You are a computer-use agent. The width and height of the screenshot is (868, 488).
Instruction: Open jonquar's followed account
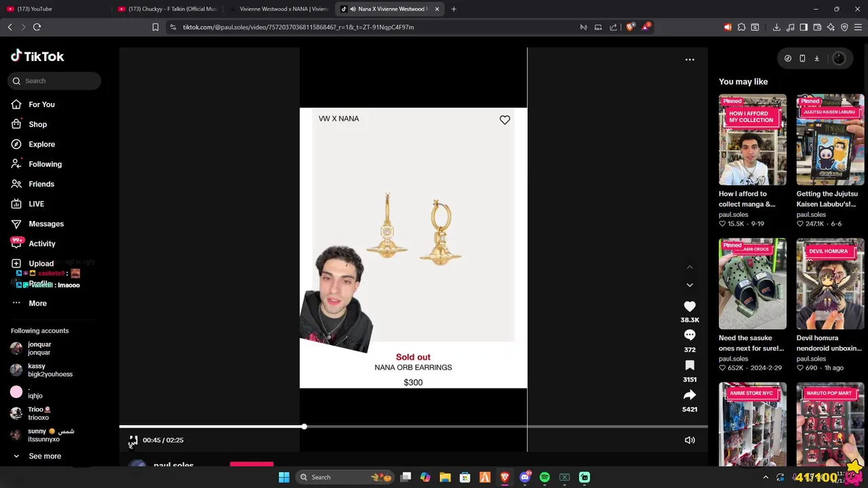[39, 348]
